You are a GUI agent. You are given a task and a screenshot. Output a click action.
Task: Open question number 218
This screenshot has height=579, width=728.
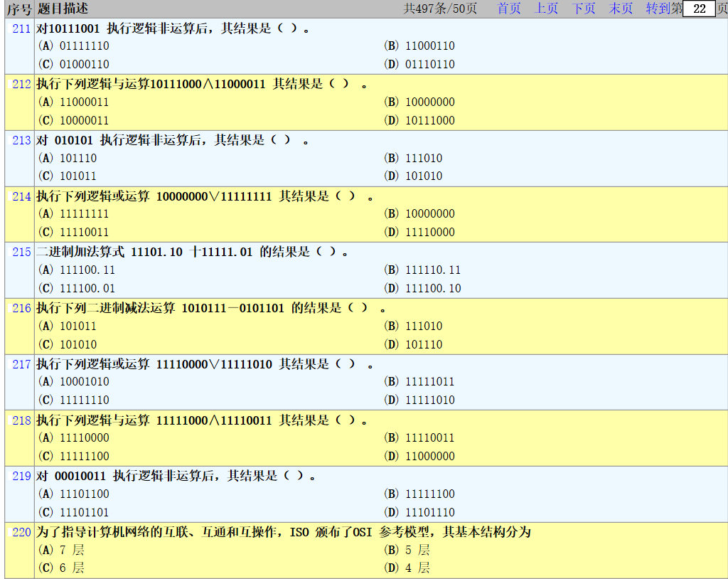(x=21, y=420)
